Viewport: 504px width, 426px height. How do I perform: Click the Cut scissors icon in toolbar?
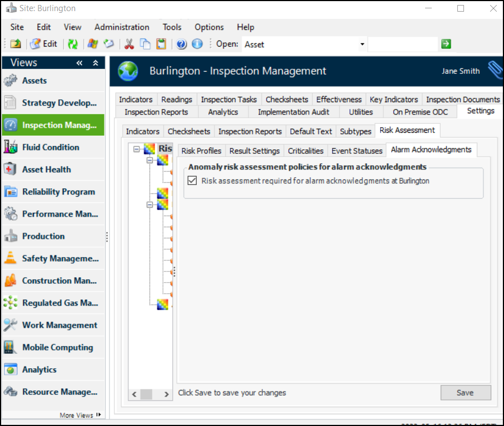coord(129,44)
